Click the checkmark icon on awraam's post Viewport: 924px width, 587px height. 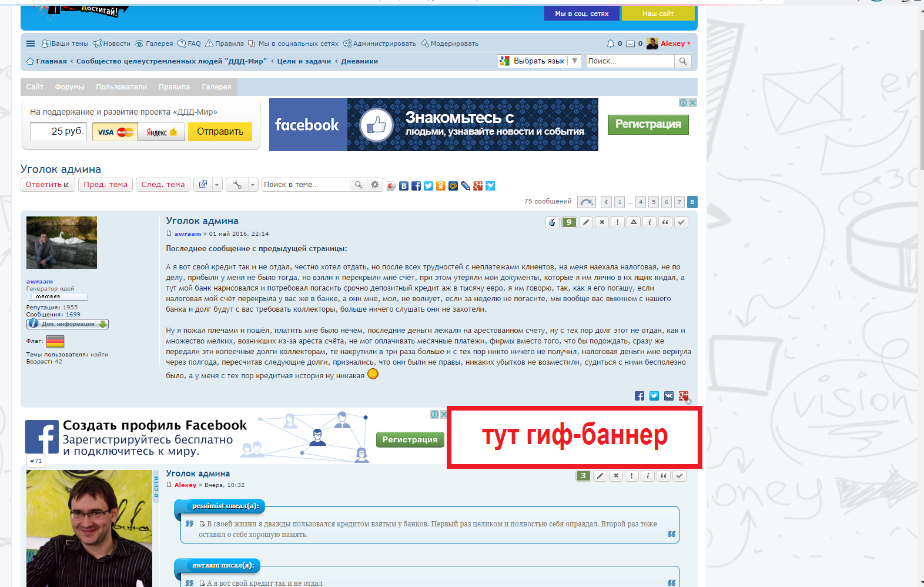pos(681,222)
